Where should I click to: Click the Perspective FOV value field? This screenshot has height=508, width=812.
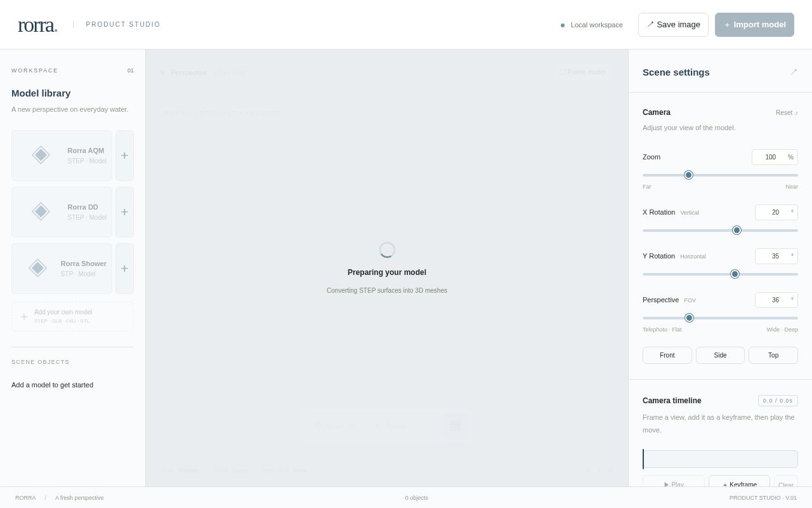(x=776, y=300)
